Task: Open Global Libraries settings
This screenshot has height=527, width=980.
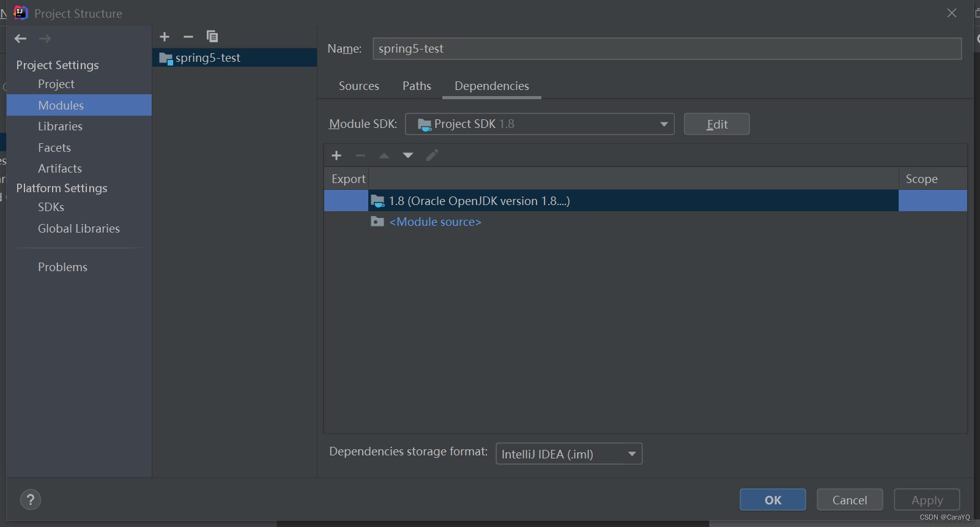Action: (79, 228)
